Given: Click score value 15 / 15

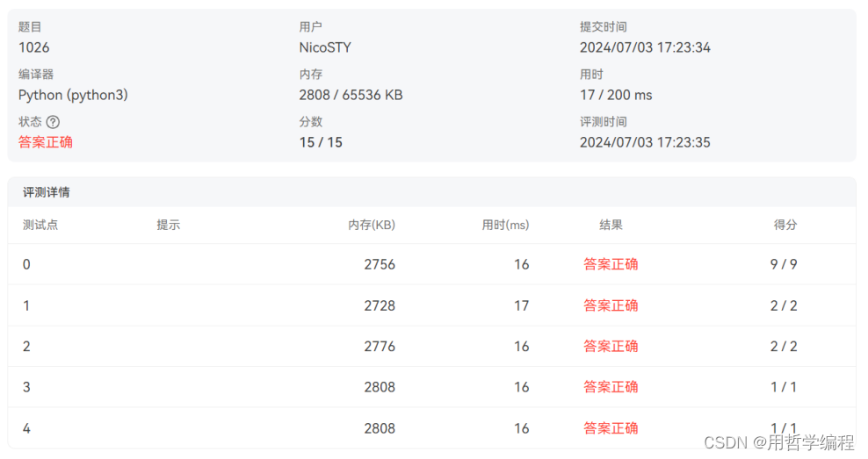Looking at the screenshot, I should 321,143.
